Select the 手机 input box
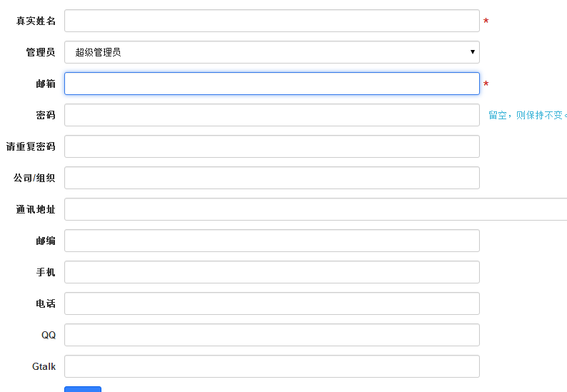This screenshot has width=567, height=392. point(271,272)
